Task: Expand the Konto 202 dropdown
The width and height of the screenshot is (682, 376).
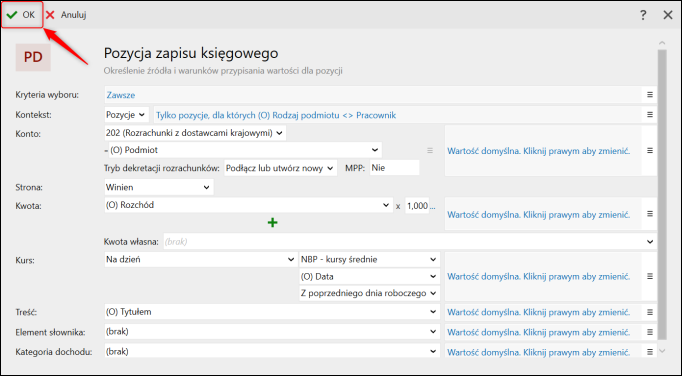Action: [x=195, y=133]
